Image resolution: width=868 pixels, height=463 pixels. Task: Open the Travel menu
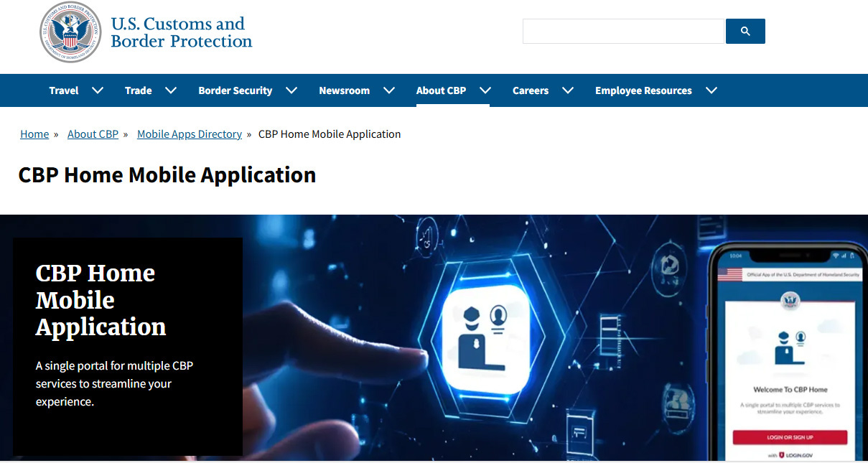click(64, 90)
